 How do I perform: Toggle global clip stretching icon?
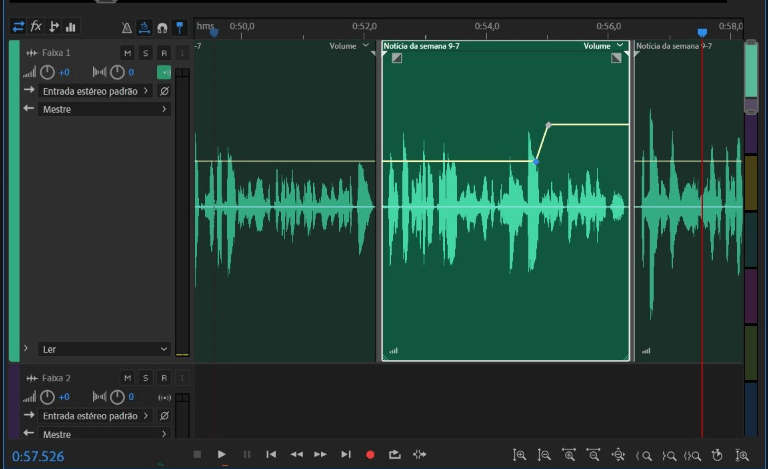(x=144, y=28)
